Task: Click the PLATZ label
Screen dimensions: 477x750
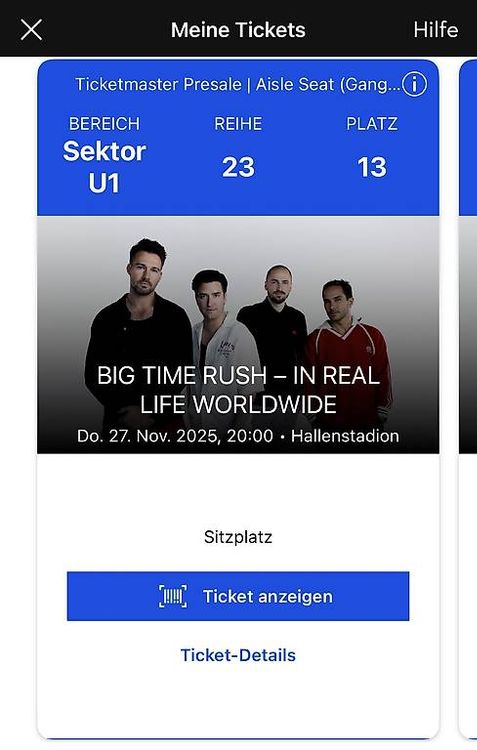Action: click(372, 124)
